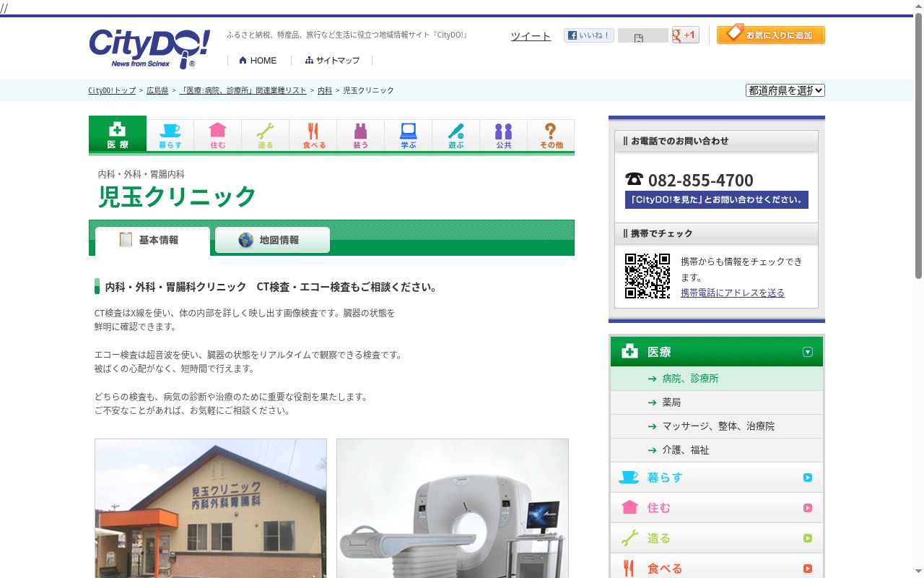Open the 装う clothing category
This screenshot has width=924, height=578.
click(361, 136)
